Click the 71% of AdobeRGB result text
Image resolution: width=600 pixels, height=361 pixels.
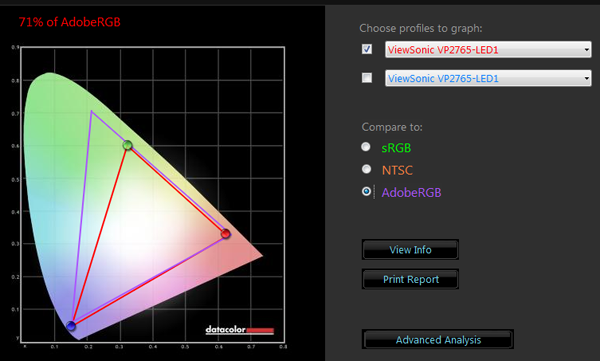click(69, 22)
